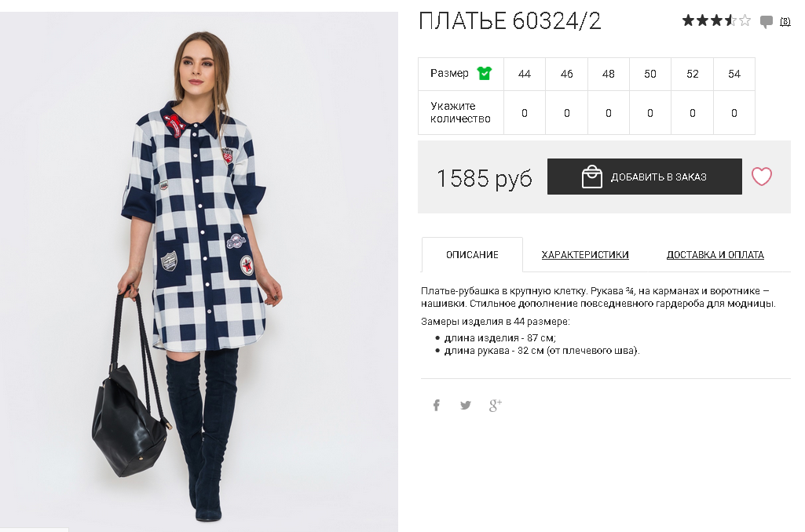Screen dimensions: 805x532
Task: Add the dress to order
Action: [644, 177]
